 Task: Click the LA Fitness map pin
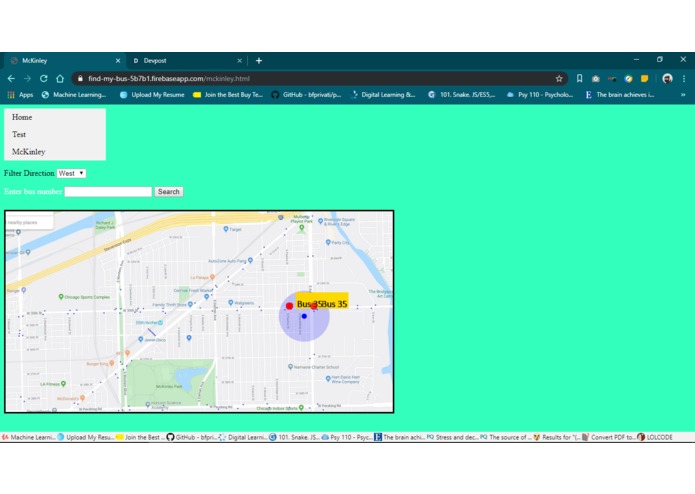coord(63,384)
